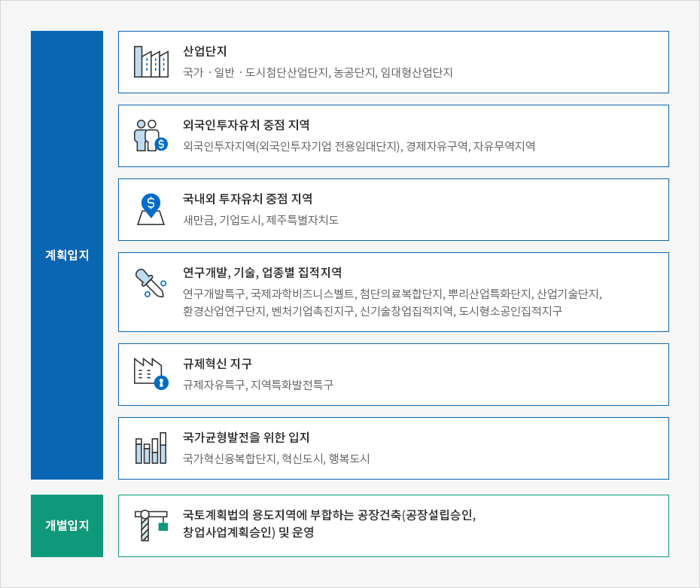Select the blue 계획입지 category block

click(67, 255)
